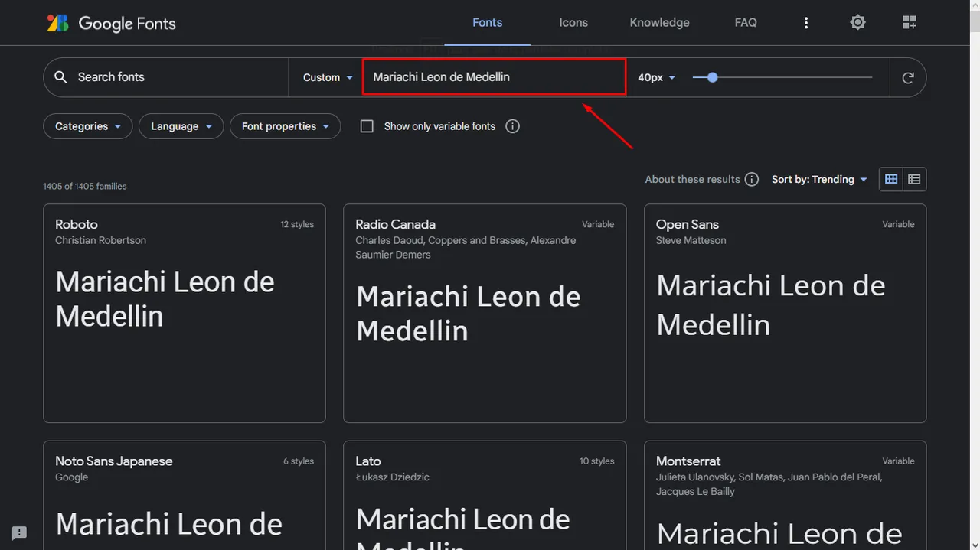Open the Montserrat font card
Viewport: 980px width, 550px height.
pos(785,495)
